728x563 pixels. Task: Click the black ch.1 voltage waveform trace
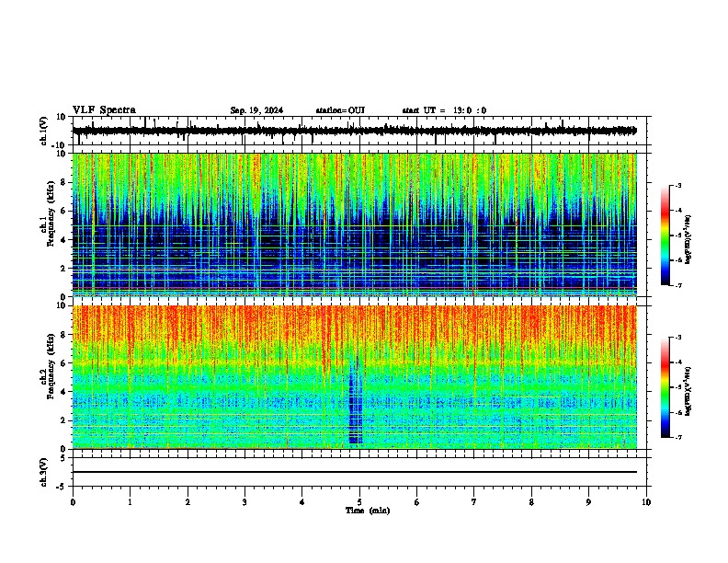pyautogui.click(x=354, y=131)
